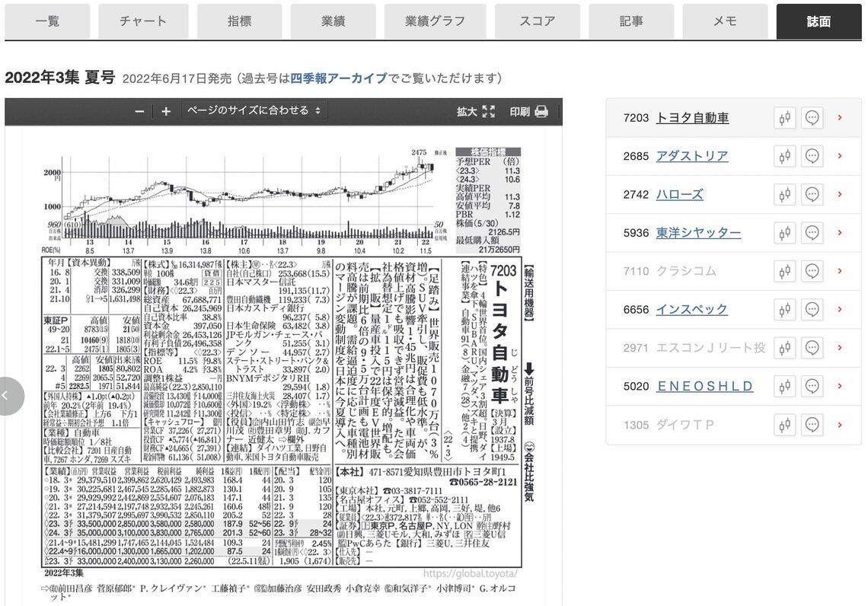Open comment bubble icon for アダストリア
This screenshot has width=868, height=606.
click(812, 156)
